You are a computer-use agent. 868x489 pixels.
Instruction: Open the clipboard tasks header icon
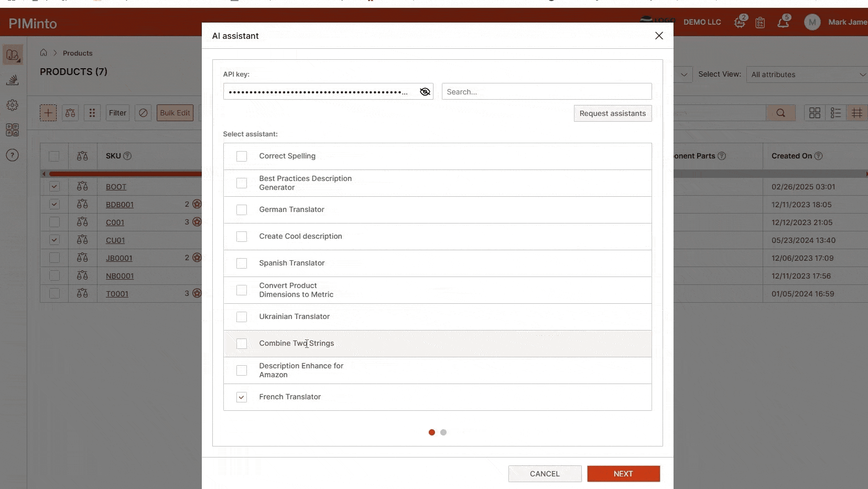pyautogui.click(x=760, y=23)
